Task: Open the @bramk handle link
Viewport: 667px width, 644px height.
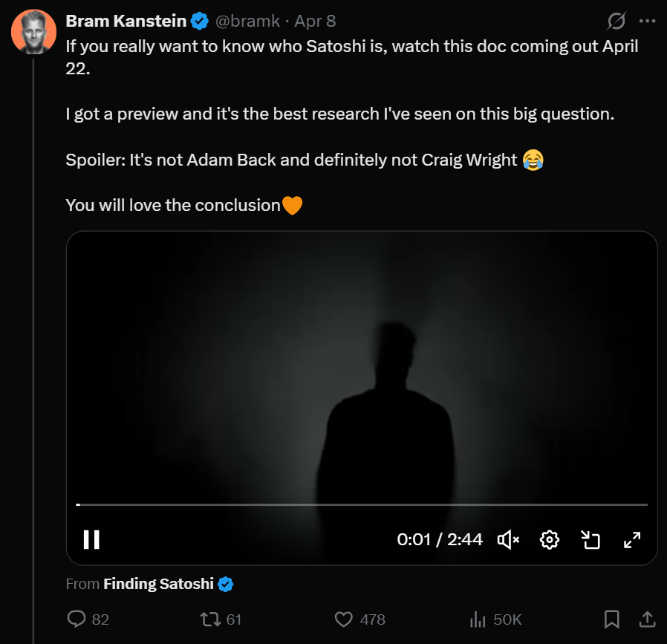Action: pos(247,22)
